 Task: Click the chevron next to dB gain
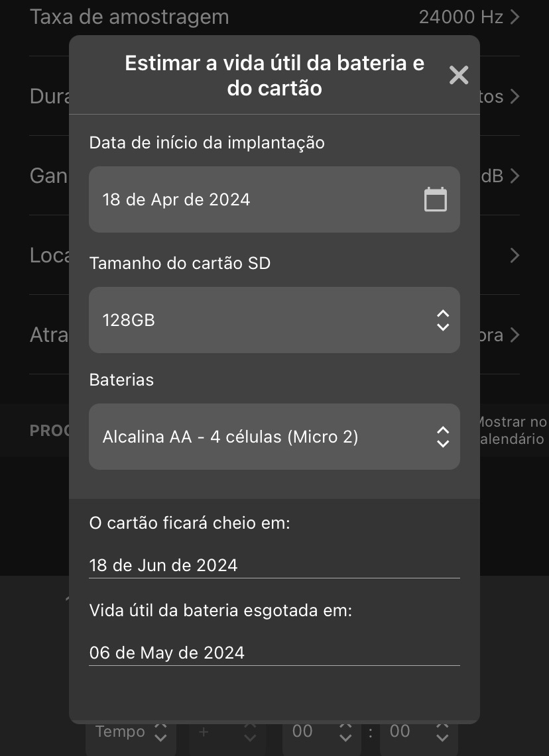point(515,176)
